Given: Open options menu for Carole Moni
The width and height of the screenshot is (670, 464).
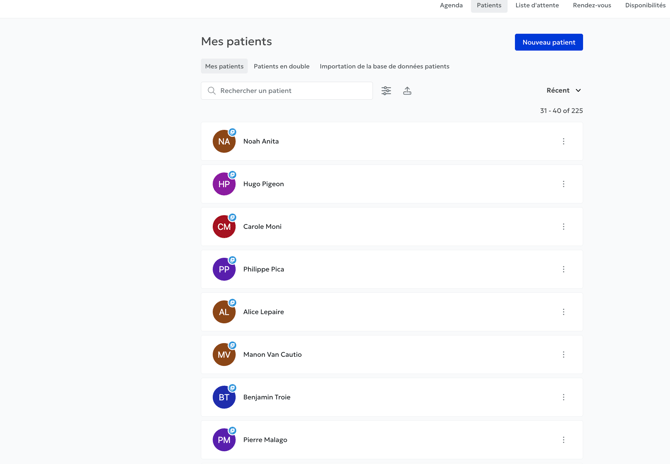Looking at the screenshot, I should tap(563, 227).
